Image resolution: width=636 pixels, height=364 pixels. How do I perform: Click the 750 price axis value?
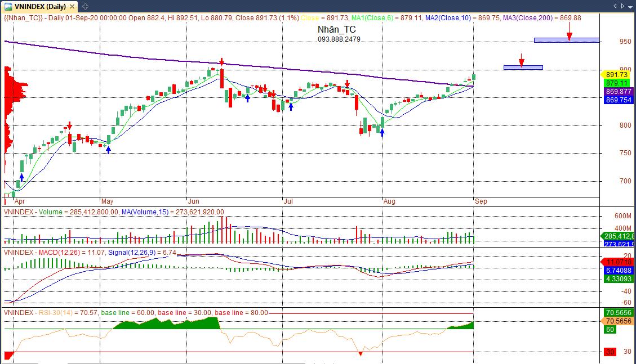click(625, 152)
